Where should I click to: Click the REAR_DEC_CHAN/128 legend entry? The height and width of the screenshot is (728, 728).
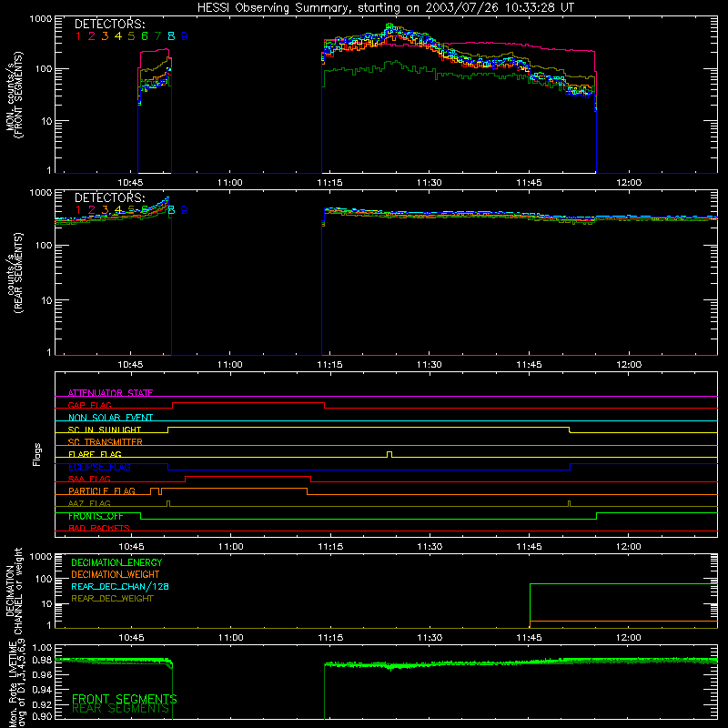[120, 586]
